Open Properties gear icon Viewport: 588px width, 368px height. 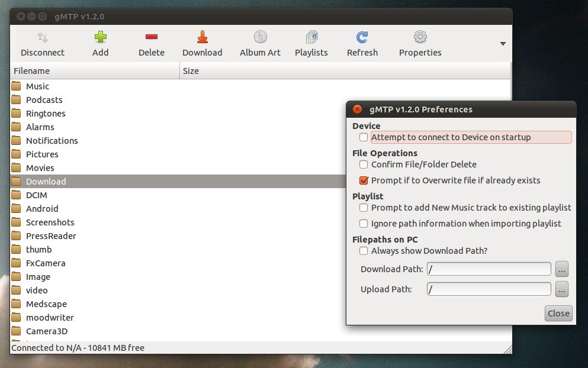420,37
